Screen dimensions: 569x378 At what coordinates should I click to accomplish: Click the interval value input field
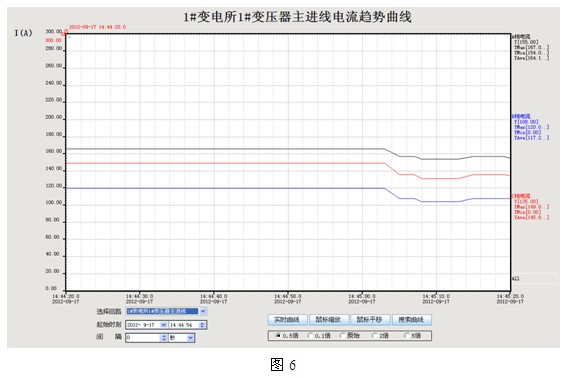(143, 338)
